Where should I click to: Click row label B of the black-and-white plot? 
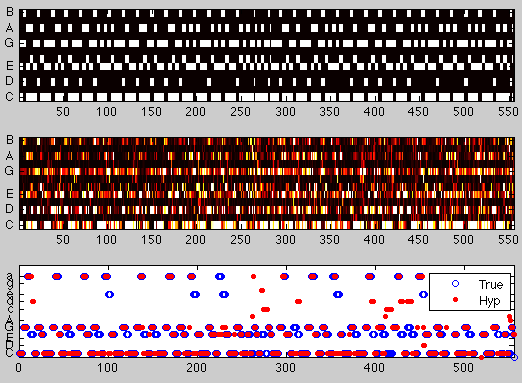pos(10,12)
